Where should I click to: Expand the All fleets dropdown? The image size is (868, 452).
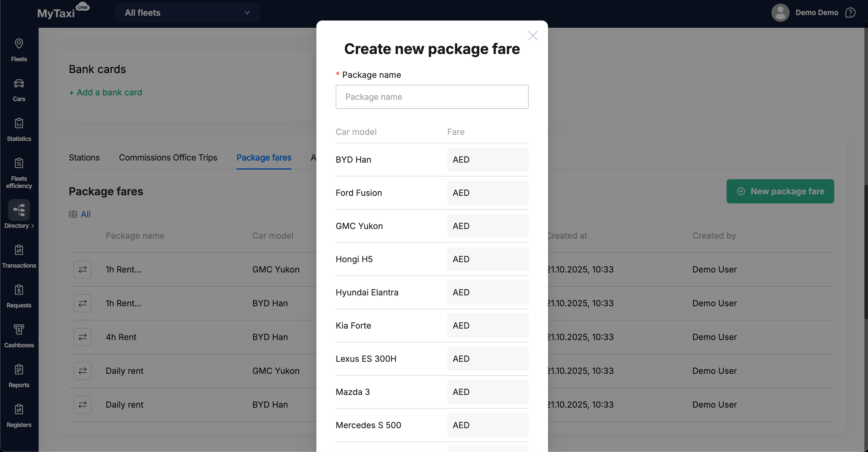187,13
